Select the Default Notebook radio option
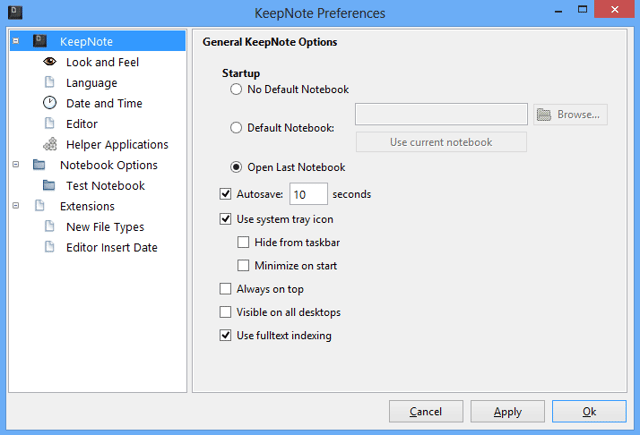 tap(236, 128)
